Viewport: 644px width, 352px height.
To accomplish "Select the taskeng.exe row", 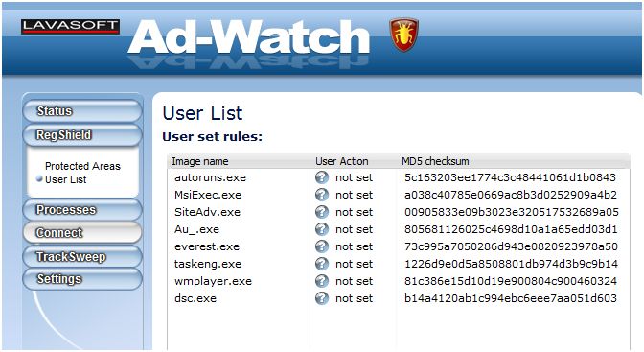I will [398, 264].
